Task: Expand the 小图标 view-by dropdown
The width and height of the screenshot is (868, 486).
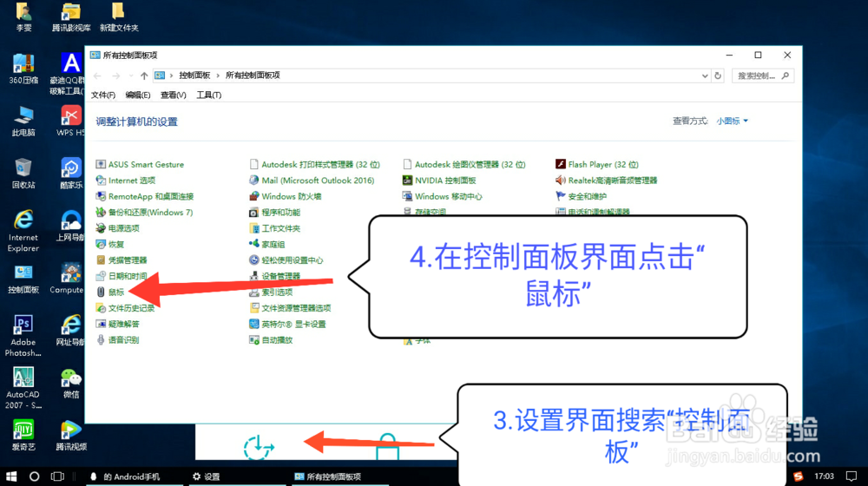Action: click(732, 121)
